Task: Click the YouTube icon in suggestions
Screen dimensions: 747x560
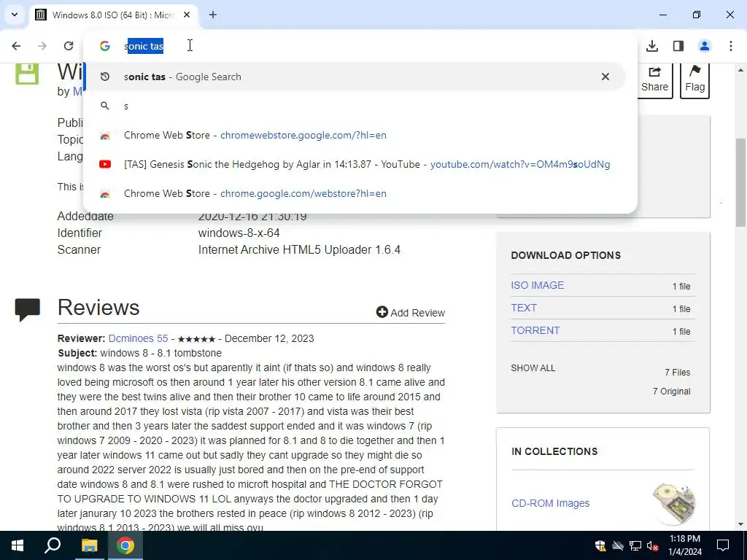Action: tap(105, 164)
